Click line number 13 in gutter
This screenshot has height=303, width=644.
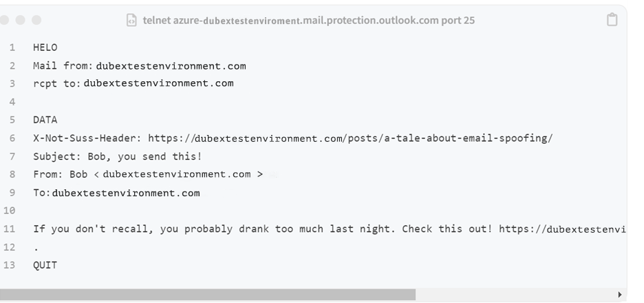coord(10,265)
